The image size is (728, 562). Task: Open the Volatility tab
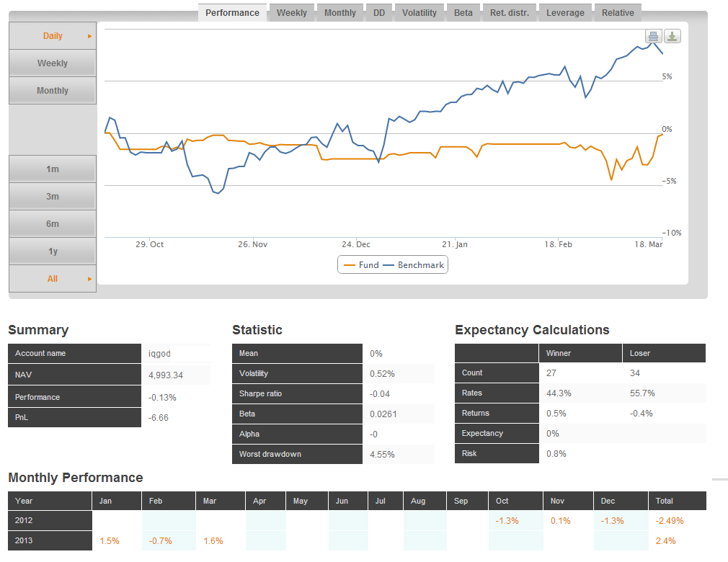pos(420,13)
